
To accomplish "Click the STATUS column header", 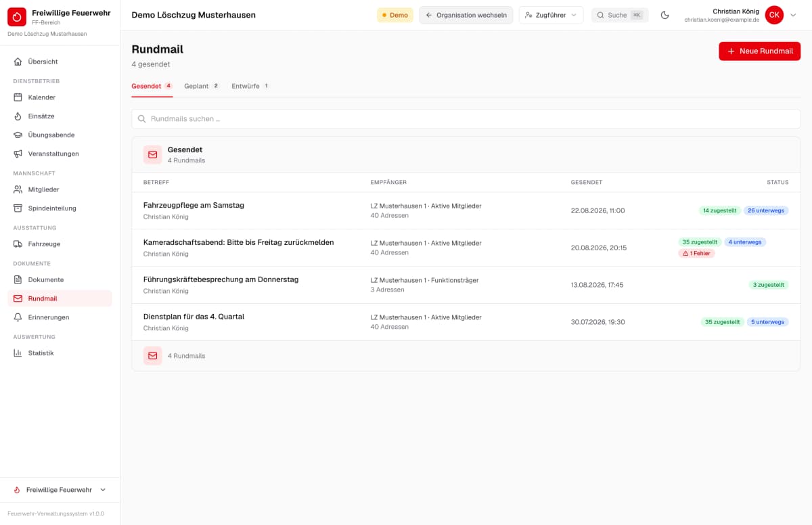I will click(777, 182).
